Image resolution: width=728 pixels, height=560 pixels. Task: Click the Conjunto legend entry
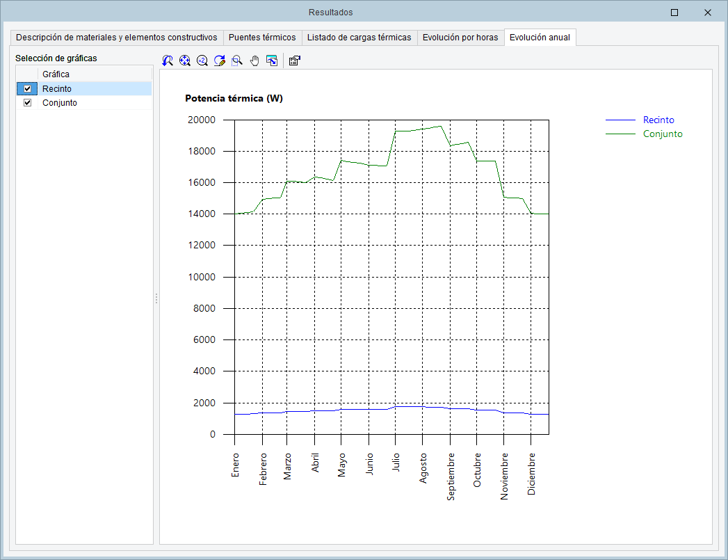coord(662,134)
